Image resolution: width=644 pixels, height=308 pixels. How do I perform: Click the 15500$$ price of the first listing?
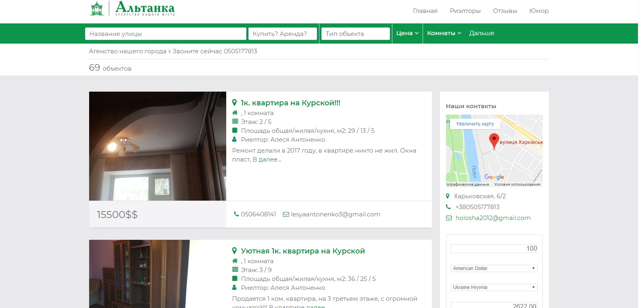pos(117,214)
